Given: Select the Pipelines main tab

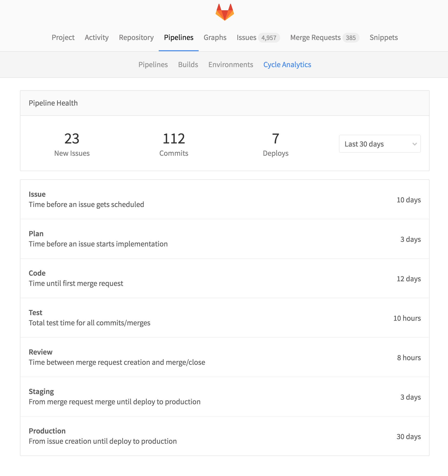Looking at the screenshot, I should click(x=179, y=37).
